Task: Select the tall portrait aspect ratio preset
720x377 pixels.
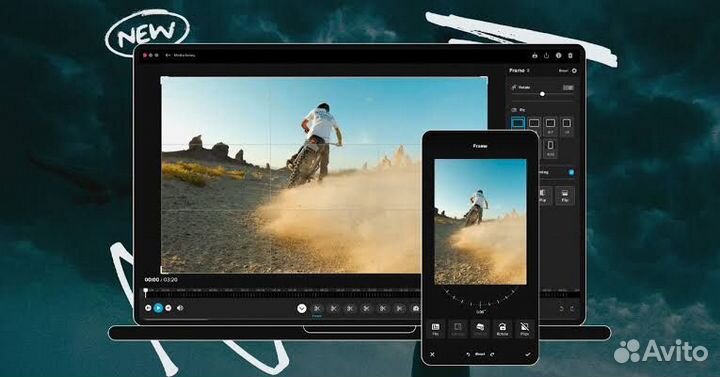Action: [550, 148]
